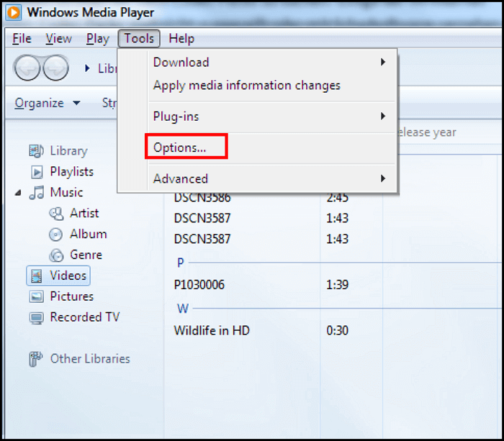Click the Artist icon under Music
The height and width of the screenshot is (441, 504).
[56, 214]
